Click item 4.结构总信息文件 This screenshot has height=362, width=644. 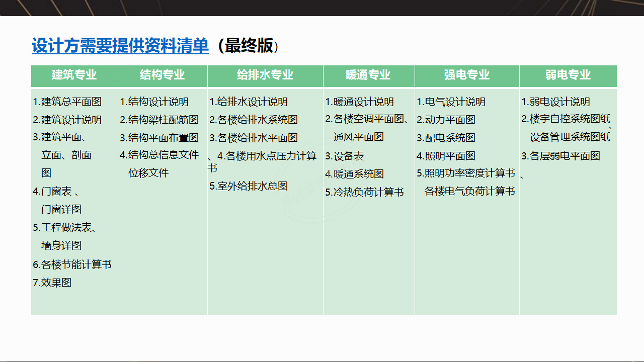[159, 155]
